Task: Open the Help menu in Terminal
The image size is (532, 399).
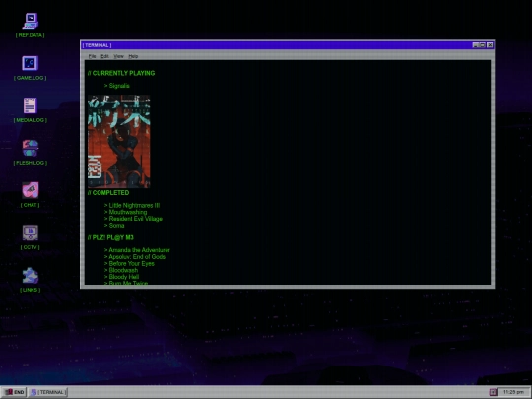Action: [x=133, y=56]
